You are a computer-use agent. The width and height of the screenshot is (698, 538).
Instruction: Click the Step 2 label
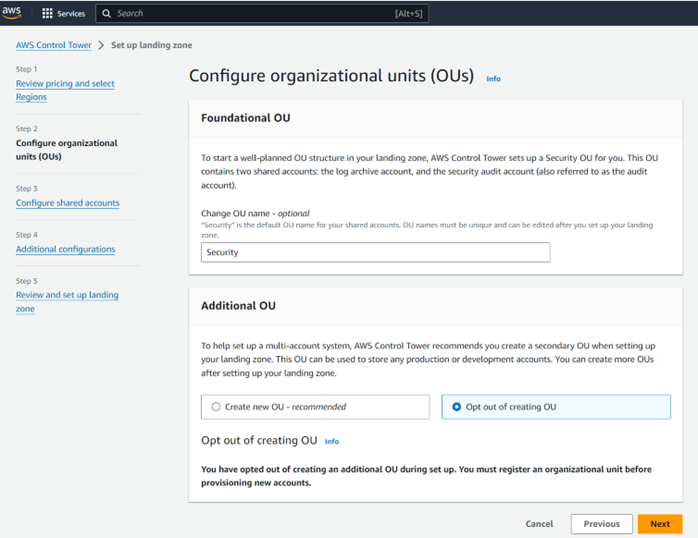point(27,129)
